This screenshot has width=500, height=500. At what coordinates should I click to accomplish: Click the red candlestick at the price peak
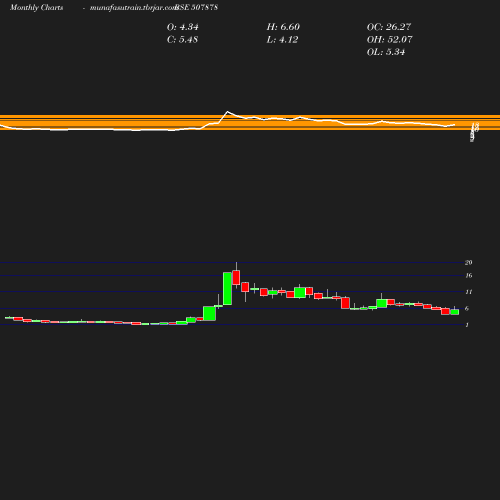(236, 277)
